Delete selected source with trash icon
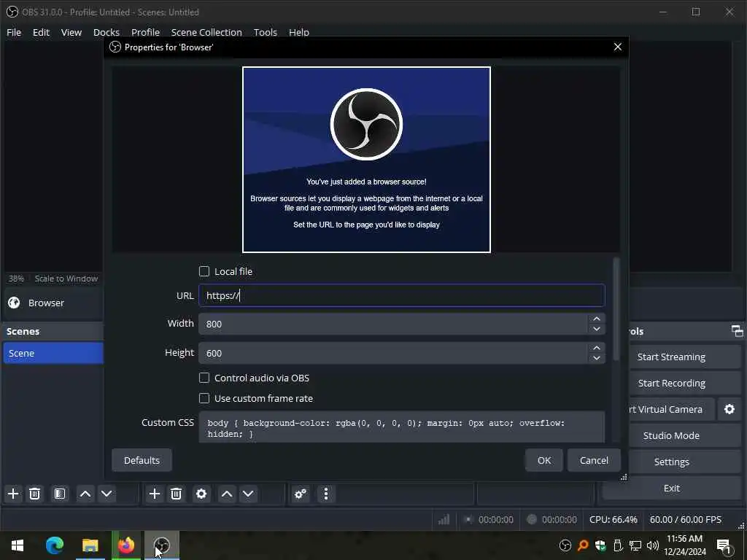This screenshot has width=747, height=560. point(176,494)
